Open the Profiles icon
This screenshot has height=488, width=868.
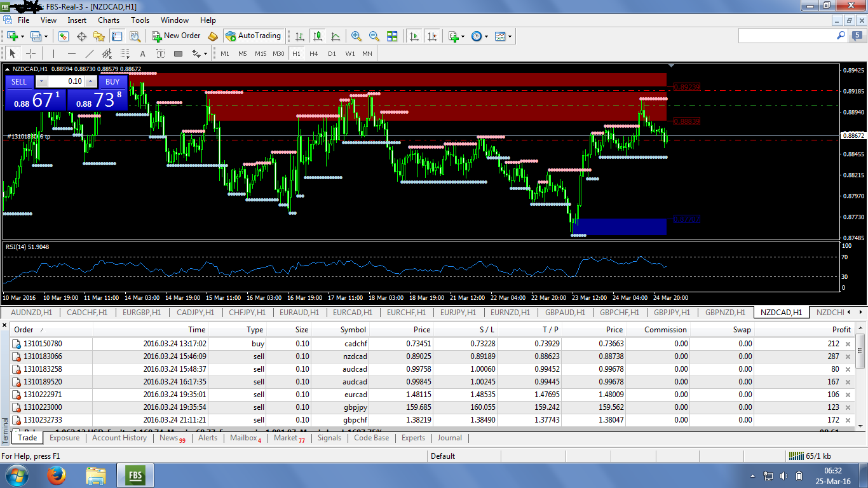36,36
